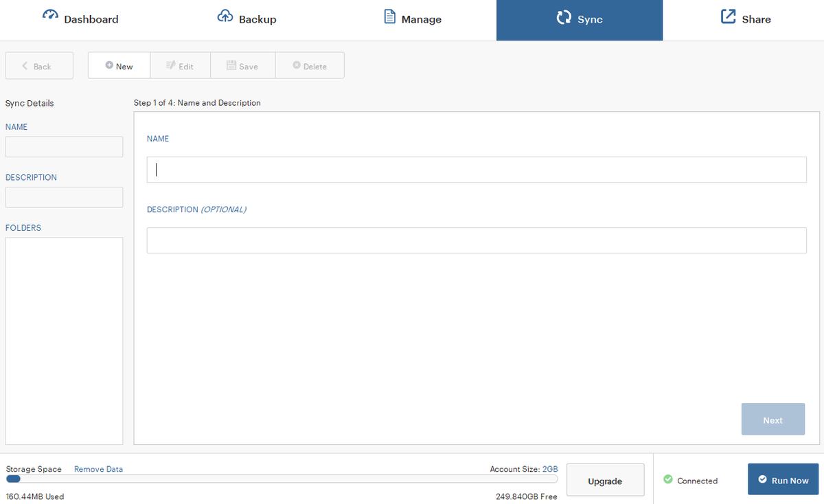
Task: Start a sync with the New plus icon
Action: 109,65
